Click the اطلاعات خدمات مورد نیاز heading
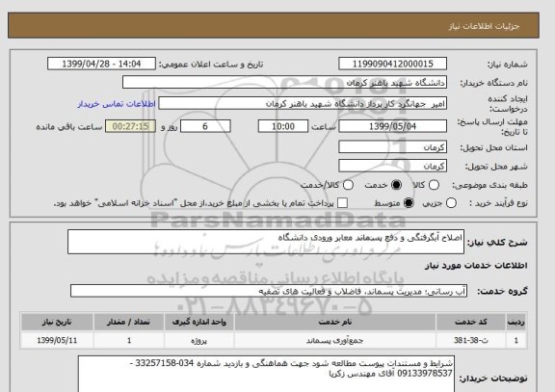555x392 pixels. click(476, 266)
